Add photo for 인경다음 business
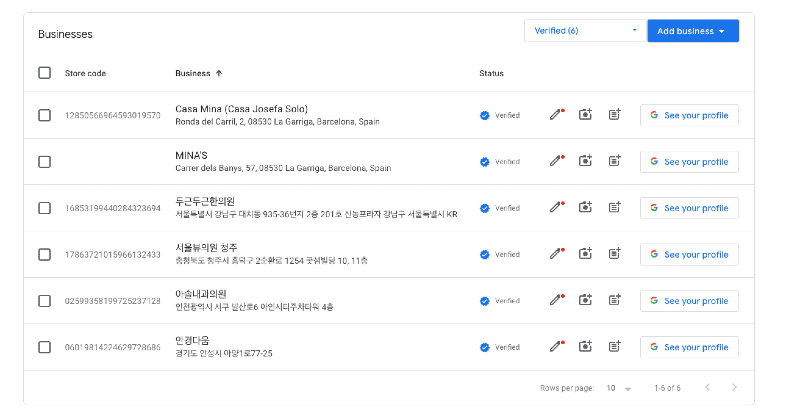Viewport: 800px width, 412px height. (x=586, y=347)
